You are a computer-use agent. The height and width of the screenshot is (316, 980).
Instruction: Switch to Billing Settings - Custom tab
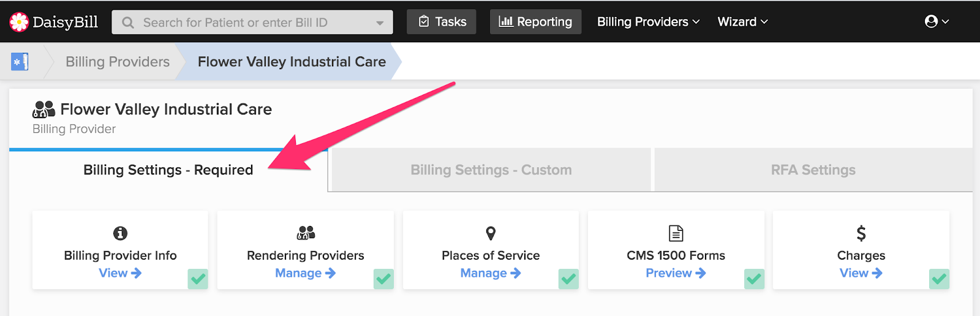click(x=491, y=170)
